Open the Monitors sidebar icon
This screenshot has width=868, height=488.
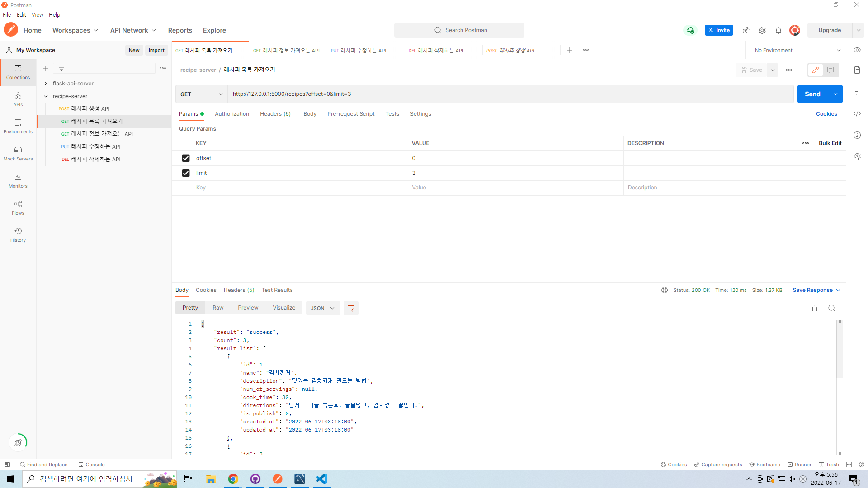[18, 180]
